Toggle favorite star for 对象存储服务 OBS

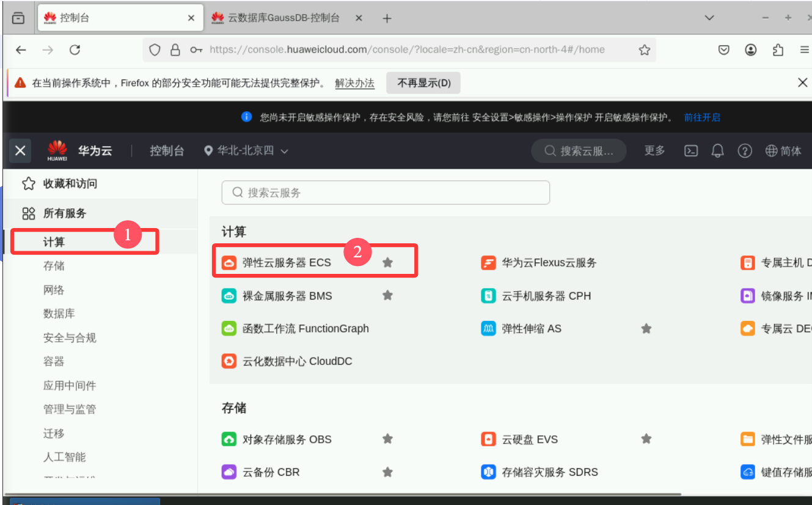coord(387,439)
